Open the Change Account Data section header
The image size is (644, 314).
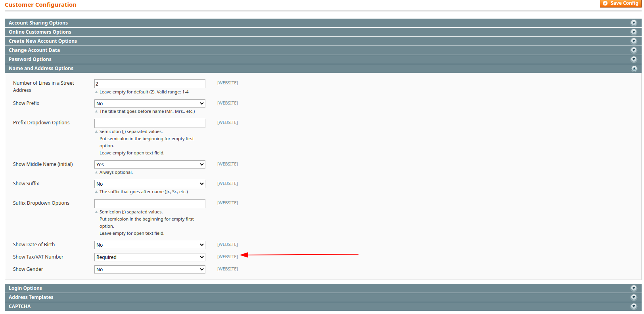(323, 50)
